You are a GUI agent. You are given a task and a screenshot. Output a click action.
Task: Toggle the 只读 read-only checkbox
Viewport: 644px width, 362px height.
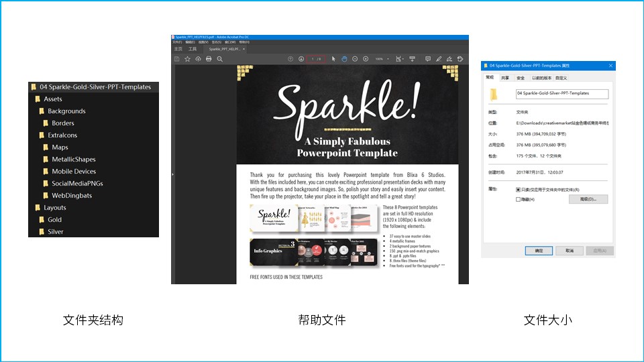pyautogui.click(x=518, y=190)
